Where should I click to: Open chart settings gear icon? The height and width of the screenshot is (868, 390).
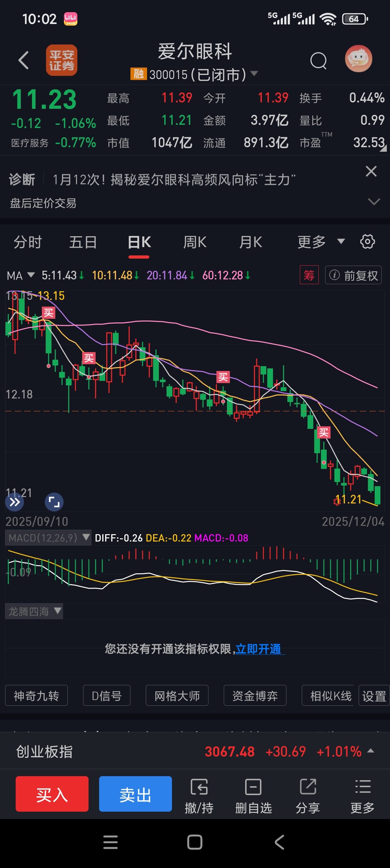pos(367,242)
